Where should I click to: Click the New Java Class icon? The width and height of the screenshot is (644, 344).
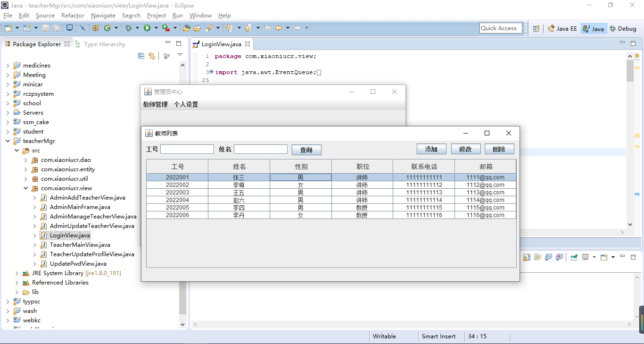[x=107, y=28]
